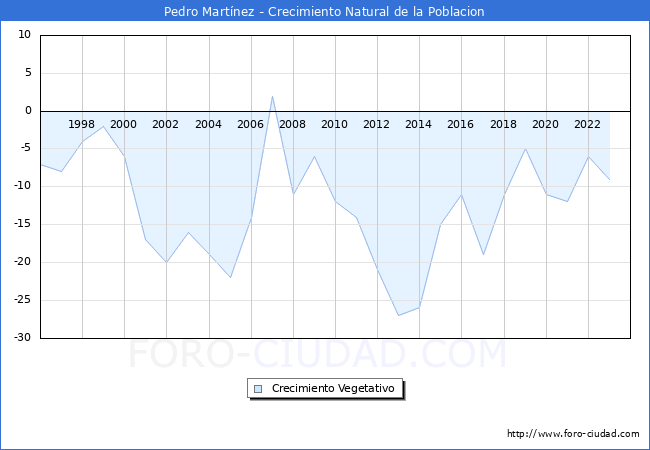
Task: Select the 2006 year label
Action: point(250,124)
